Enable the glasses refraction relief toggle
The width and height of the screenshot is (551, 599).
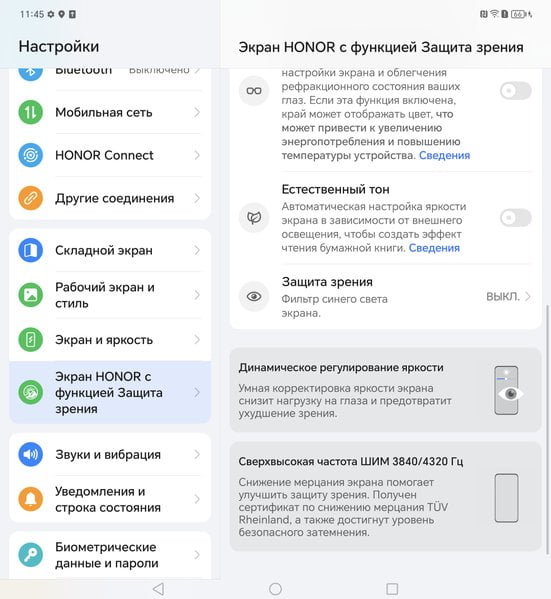click(x=515, y=91)
